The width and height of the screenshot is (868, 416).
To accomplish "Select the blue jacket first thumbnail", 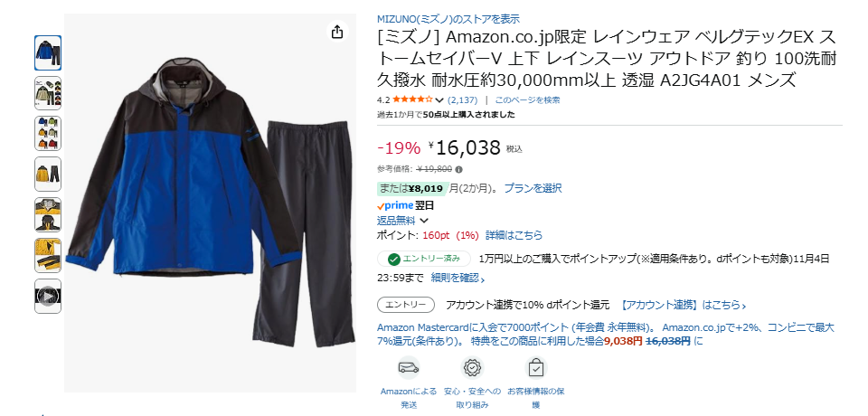I will 48,53.
